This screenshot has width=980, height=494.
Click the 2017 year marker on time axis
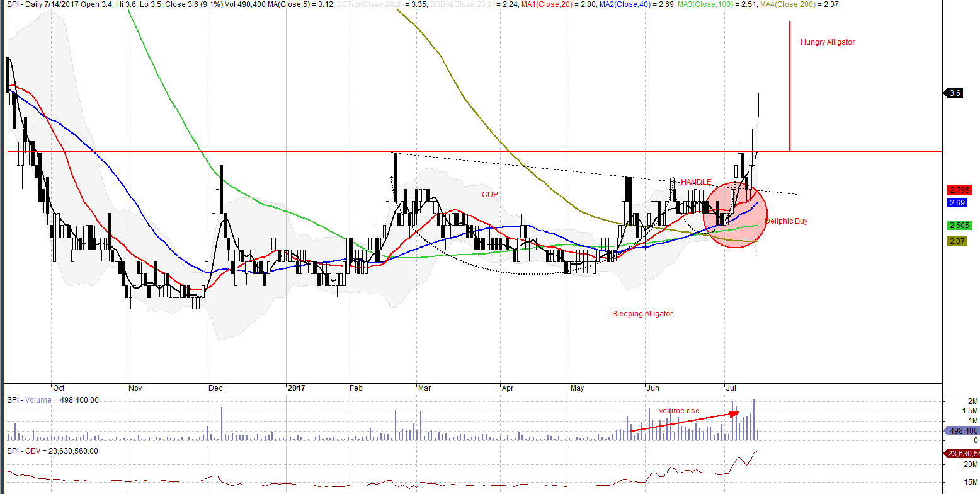click(295, 388)
